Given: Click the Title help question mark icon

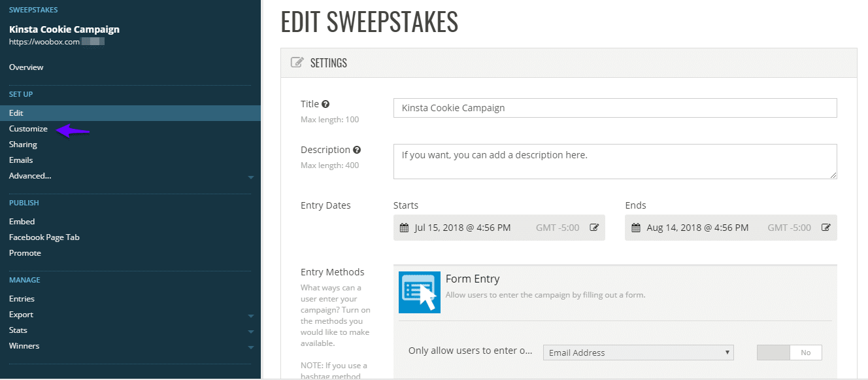Looking at the screenshot, I should point(324,103).
